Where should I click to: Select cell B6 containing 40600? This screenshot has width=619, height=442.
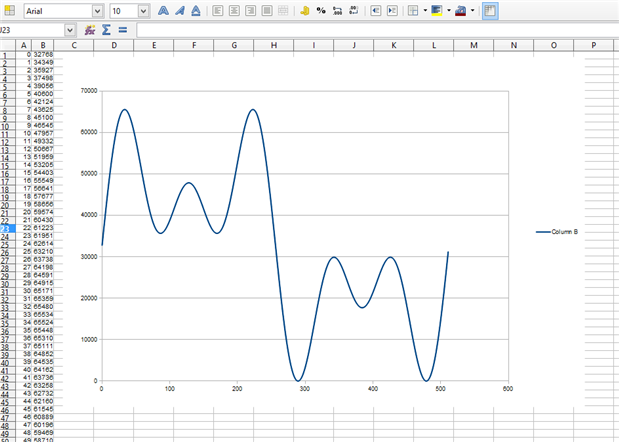(43, 94)
